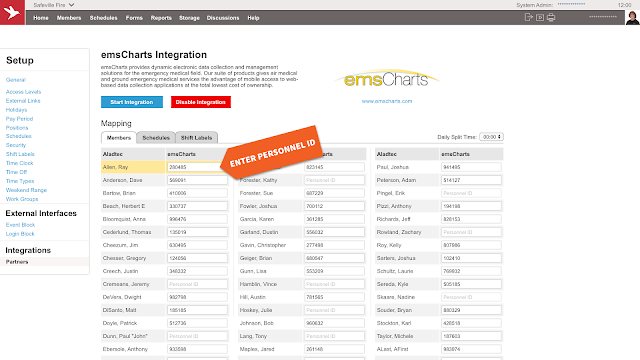This screenshot has width=640, height=360.
Task: Click the name 'Schultz, Laurie'
Action: tap(395, 271)
